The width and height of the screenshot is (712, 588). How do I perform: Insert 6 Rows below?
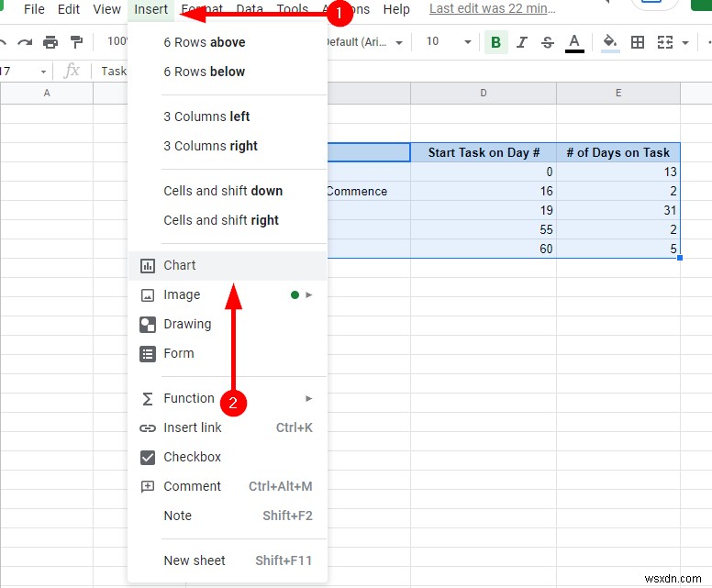[227, 72]
